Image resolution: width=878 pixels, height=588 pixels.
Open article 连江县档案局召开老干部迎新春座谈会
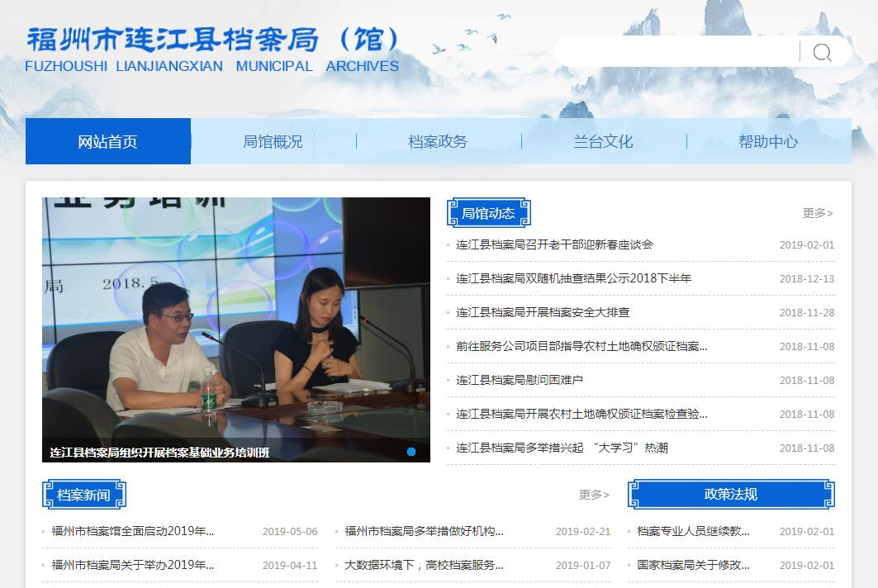coord(554,244)
